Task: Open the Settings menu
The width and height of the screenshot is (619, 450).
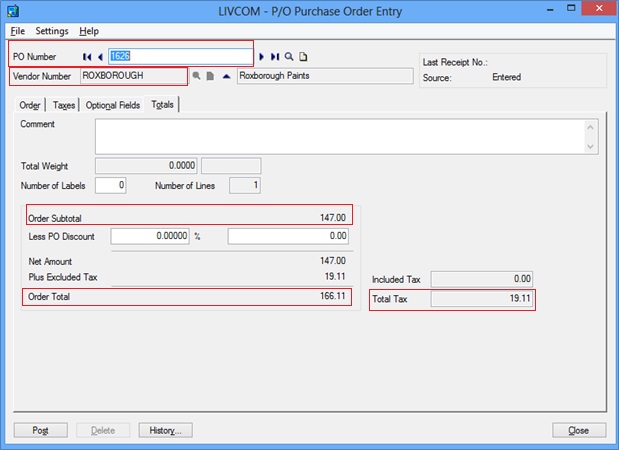Action: (52, 31)
